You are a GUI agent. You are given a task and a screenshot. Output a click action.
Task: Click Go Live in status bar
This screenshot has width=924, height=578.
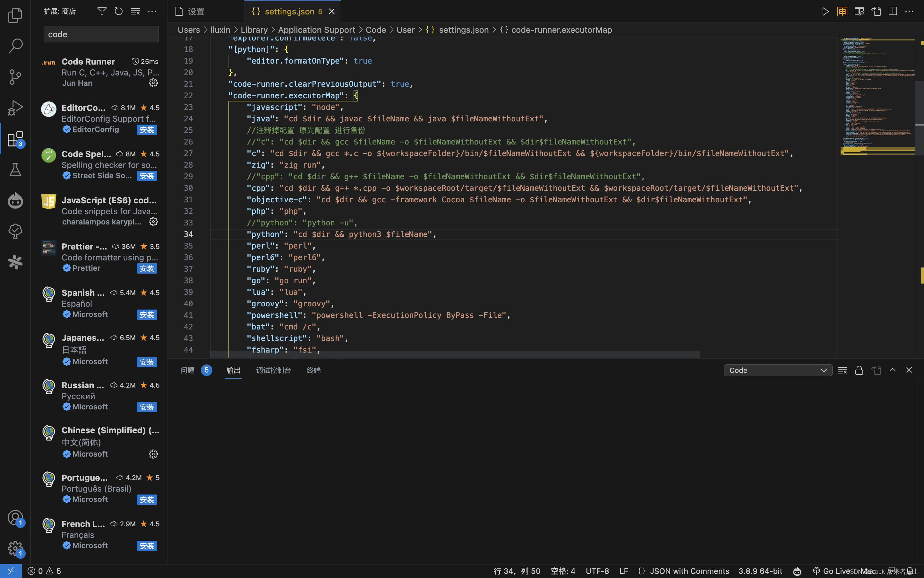tap(832, 571)
